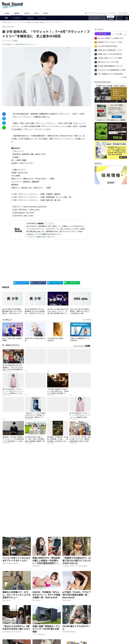129x644 pixels.
Task: Open WHH interview thumbnail
Action: pyautogui.click(x=13, y=329)
